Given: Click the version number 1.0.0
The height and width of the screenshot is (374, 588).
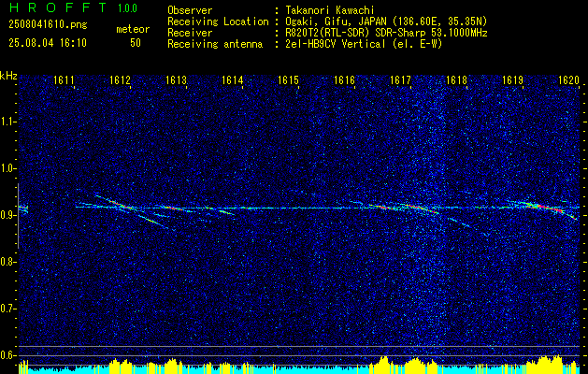Looking at the screenshot, I should point(127,8).
